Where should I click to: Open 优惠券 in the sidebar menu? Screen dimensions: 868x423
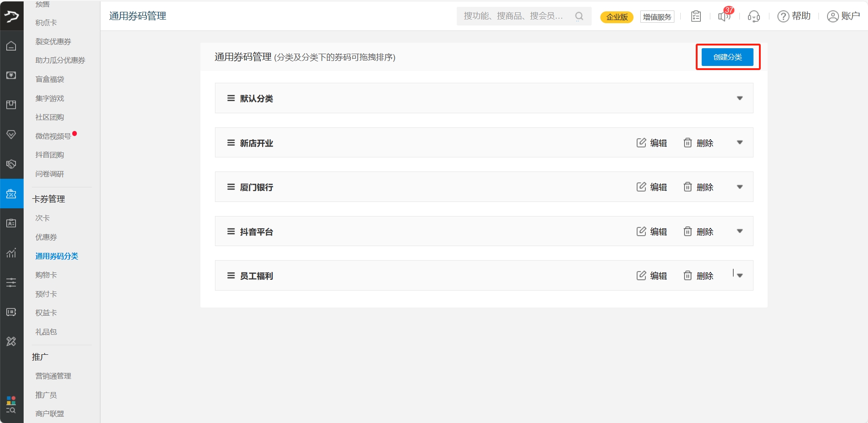tap(46, 237)
